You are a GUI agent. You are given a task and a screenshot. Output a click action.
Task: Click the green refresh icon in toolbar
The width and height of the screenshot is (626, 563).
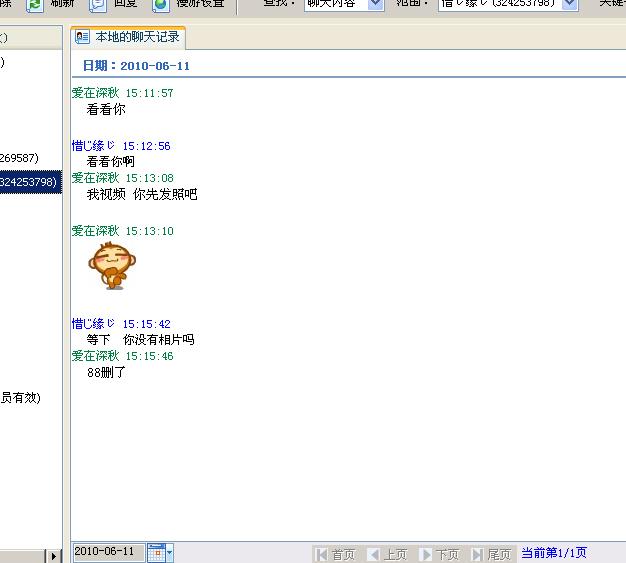[35, 5]
